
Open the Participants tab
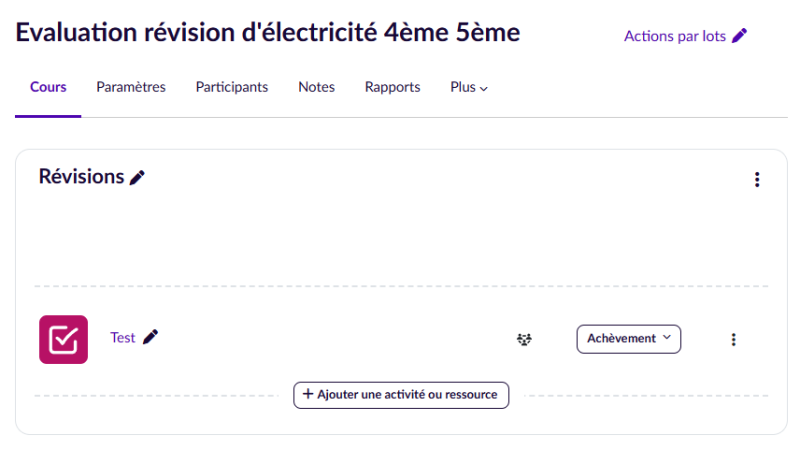[232, 87]
